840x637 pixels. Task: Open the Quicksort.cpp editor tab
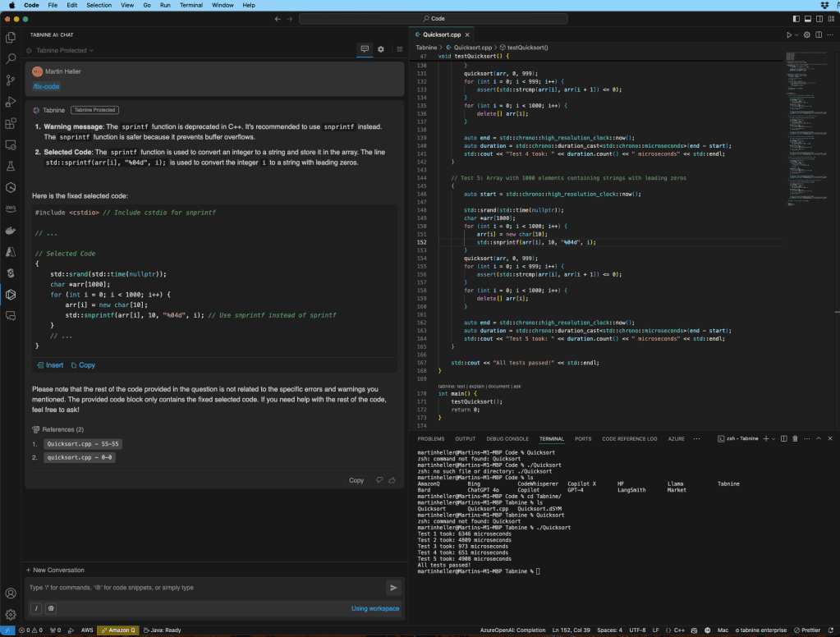coord(441,35)
